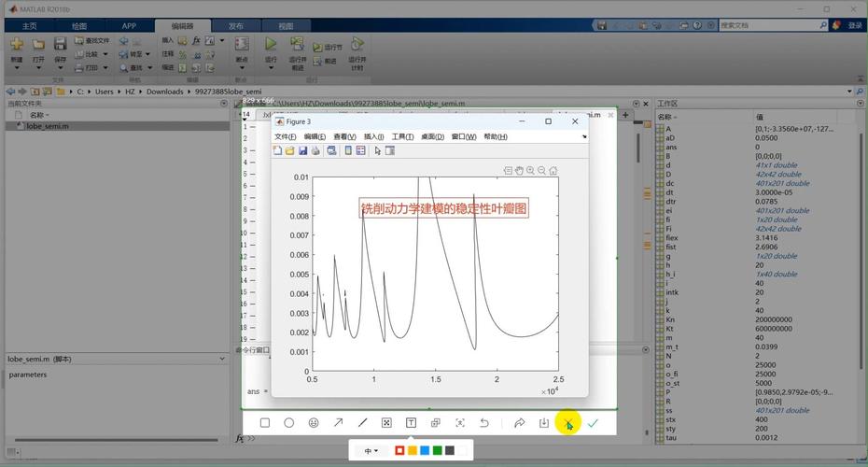
Task: Open the 文件(F) menu in Figure 3
Action: click(x=285, y=137)
